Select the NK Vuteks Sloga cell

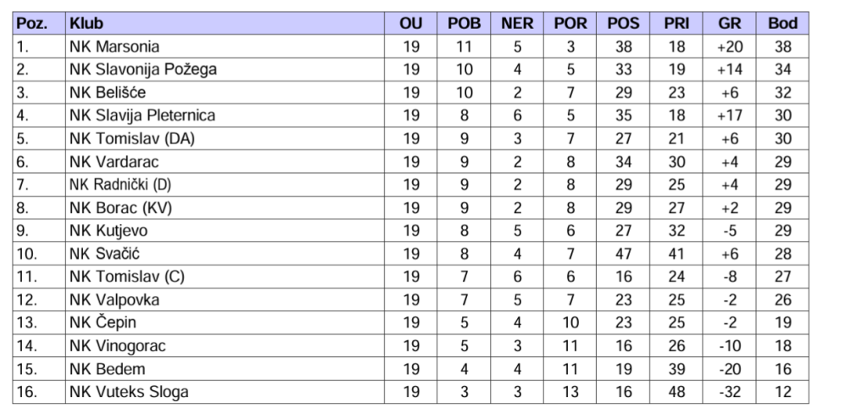coord(129,391)
